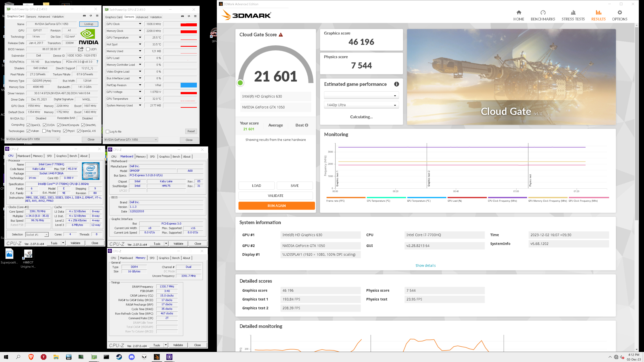This screenshot has width=644, height=362.
Task: Click the Cloud Gate Score warning triangle
Action: point(281,35)
